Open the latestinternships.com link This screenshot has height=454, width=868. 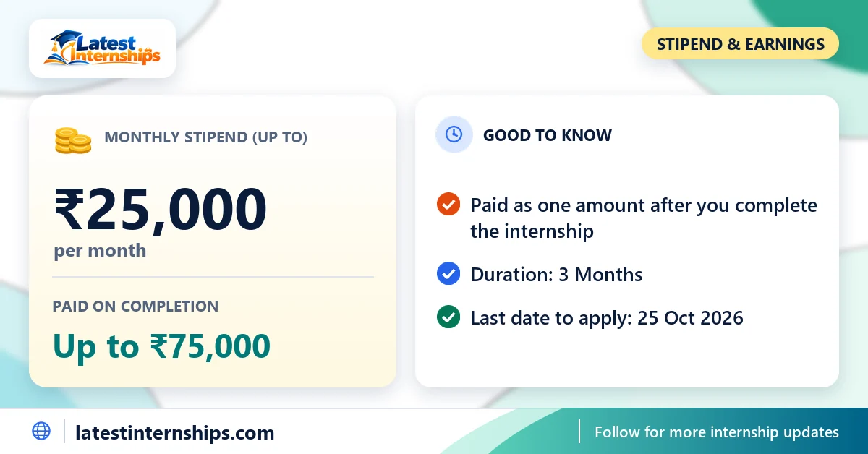[x=175, y=433]
